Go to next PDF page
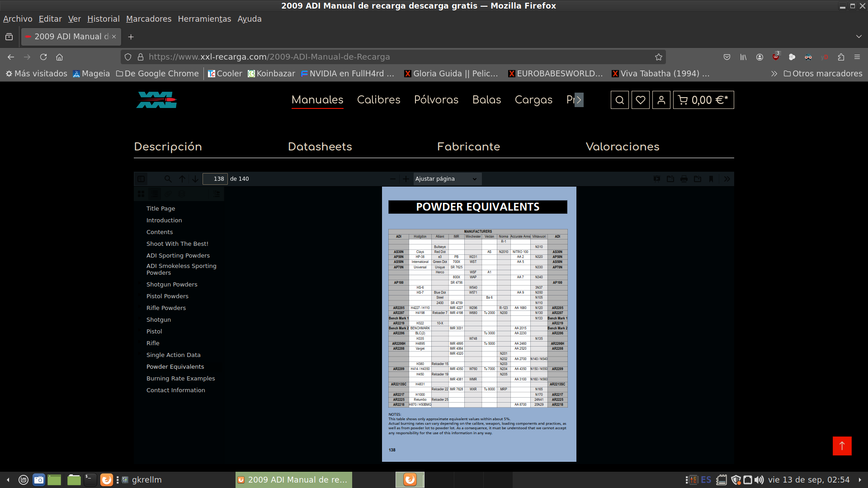This screenshot has height=488, width=868. (195, 179)
